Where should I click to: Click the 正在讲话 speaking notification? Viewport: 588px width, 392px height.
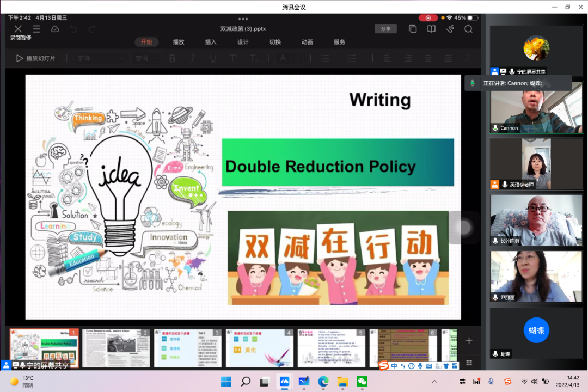518,83
